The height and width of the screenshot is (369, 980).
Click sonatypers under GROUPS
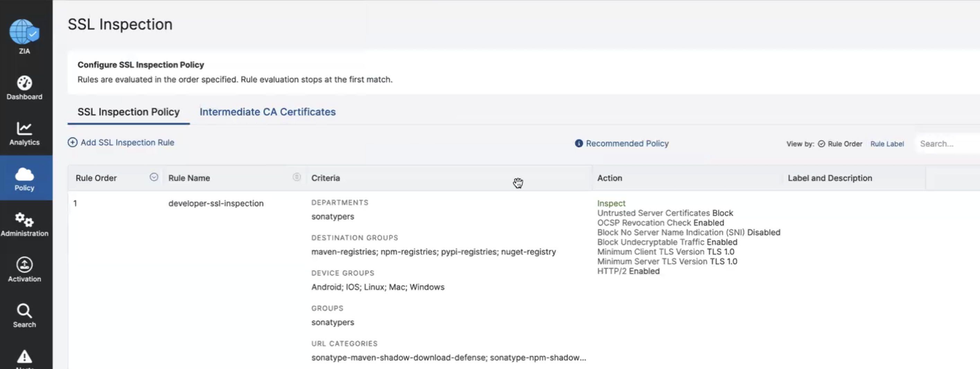333,323
